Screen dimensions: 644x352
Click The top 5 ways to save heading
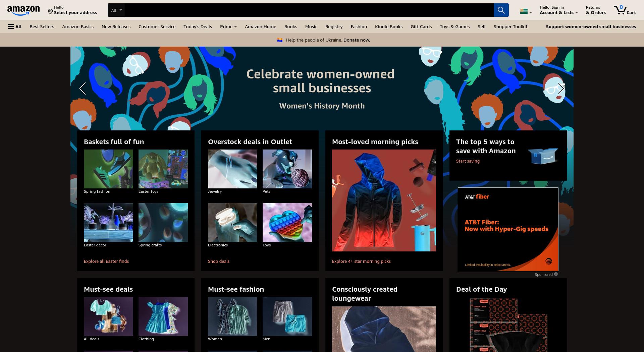coord(486,146)
